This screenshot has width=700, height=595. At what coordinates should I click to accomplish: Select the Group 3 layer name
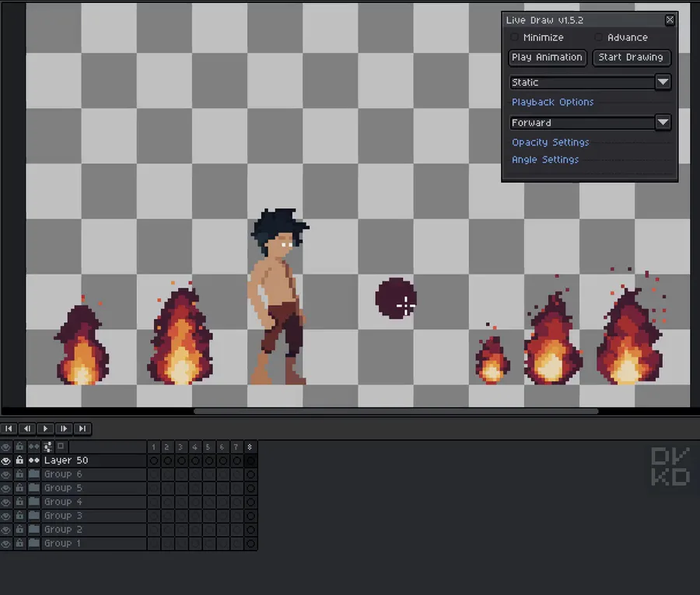coord(63,516)
